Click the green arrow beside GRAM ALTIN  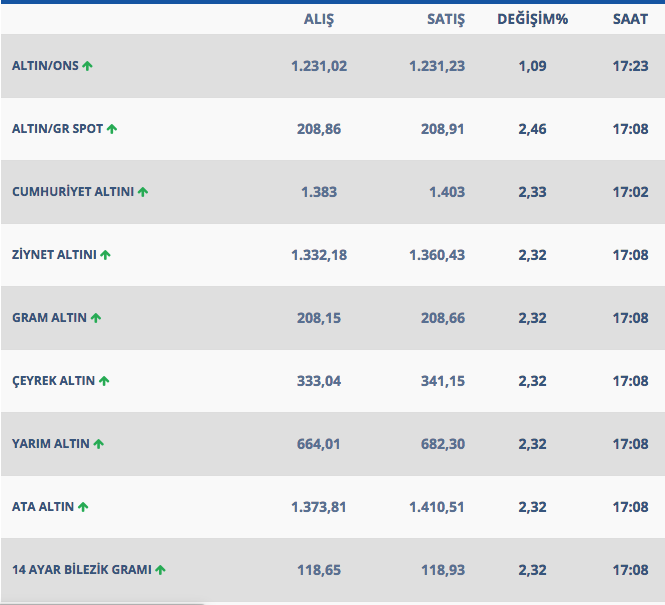point(96,318)
